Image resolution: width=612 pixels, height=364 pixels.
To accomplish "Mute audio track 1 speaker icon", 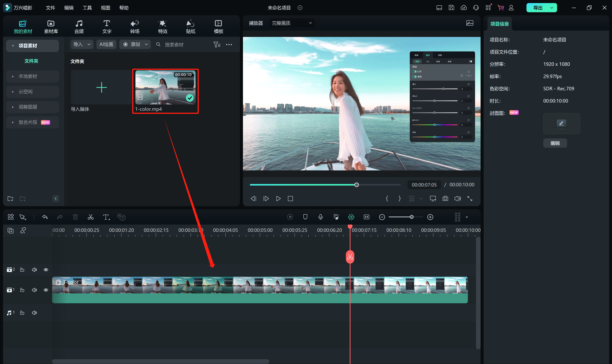I will pos(34,313).
